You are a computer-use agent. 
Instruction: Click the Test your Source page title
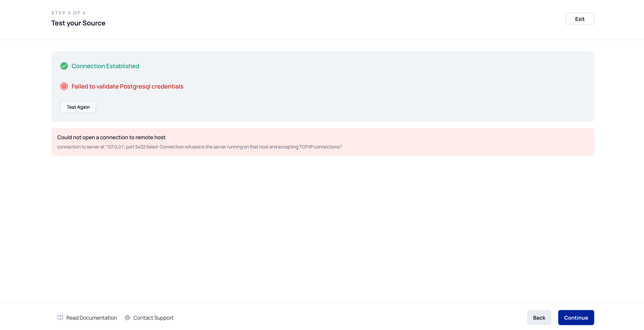(x=78, y=23)
